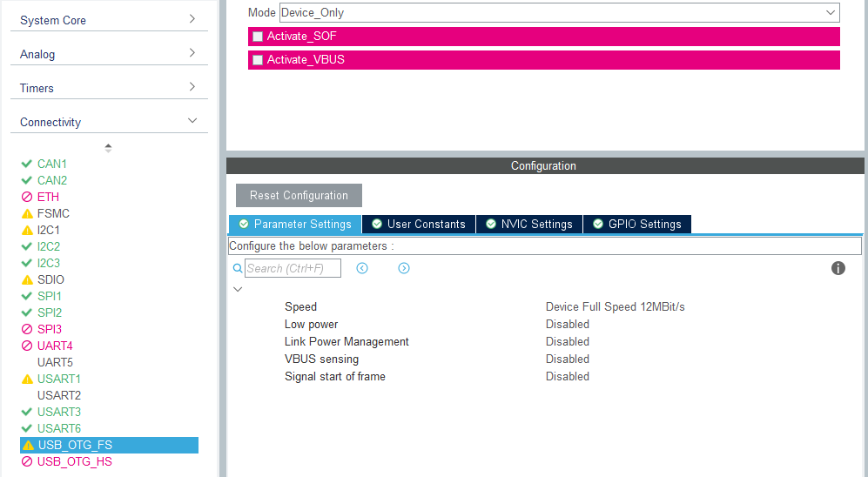Click the info icon in the parameter panel

[x=838, y=268]
